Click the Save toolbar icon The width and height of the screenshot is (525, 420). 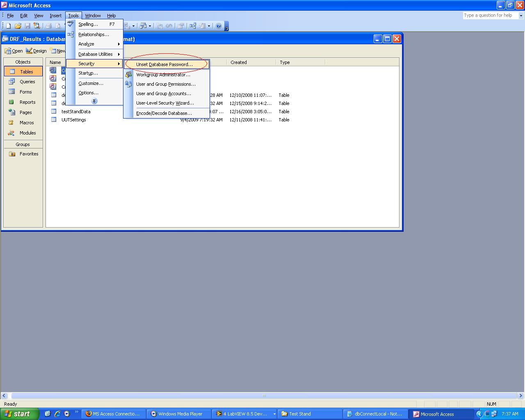[27, 26]
